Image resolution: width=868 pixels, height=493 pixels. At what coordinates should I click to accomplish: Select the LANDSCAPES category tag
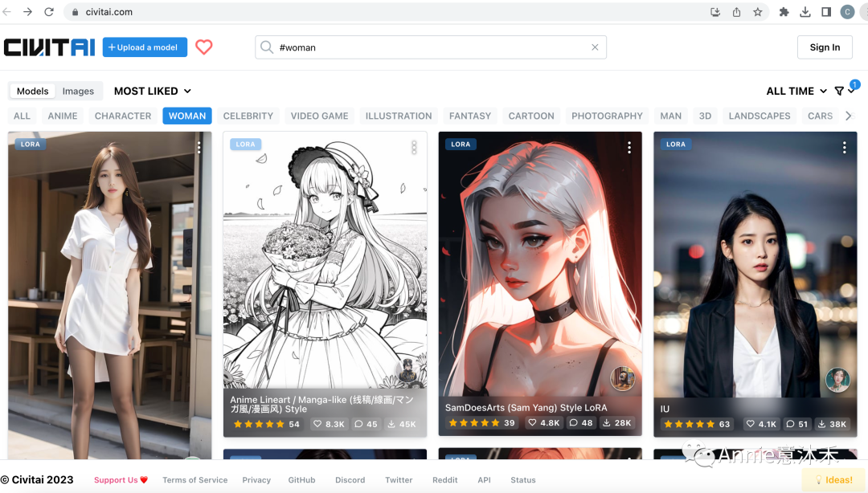759,116
